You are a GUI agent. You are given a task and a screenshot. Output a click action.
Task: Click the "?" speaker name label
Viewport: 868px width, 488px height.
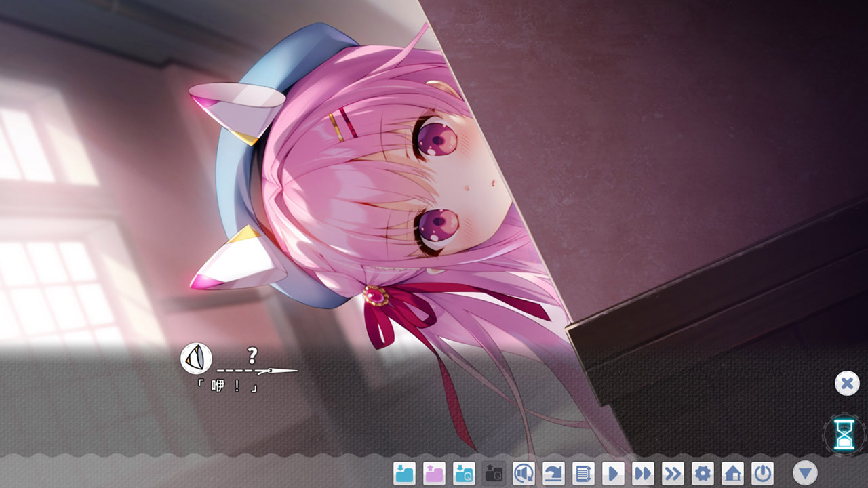point(252,354)
